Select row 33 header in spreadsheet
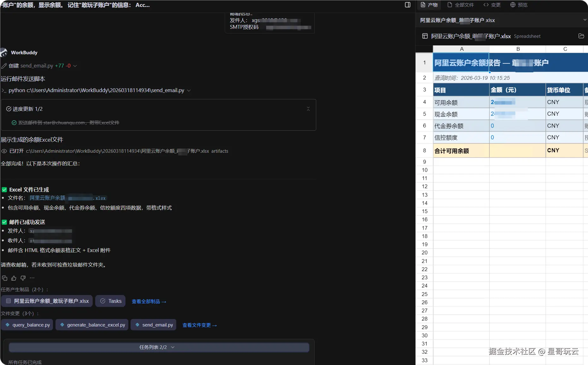The image size is (588, 365). click(x=424, y=360)
